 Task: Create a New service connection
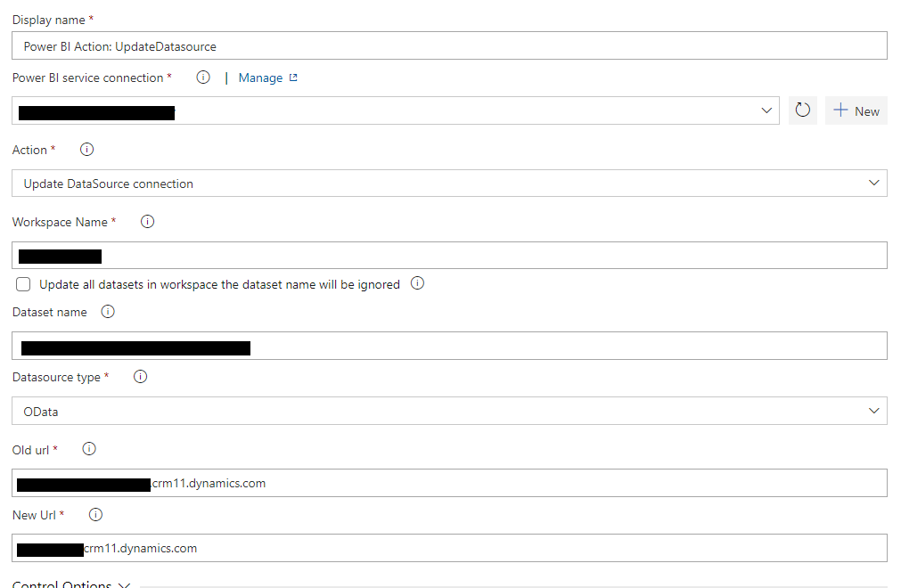[x=856, y=110]
